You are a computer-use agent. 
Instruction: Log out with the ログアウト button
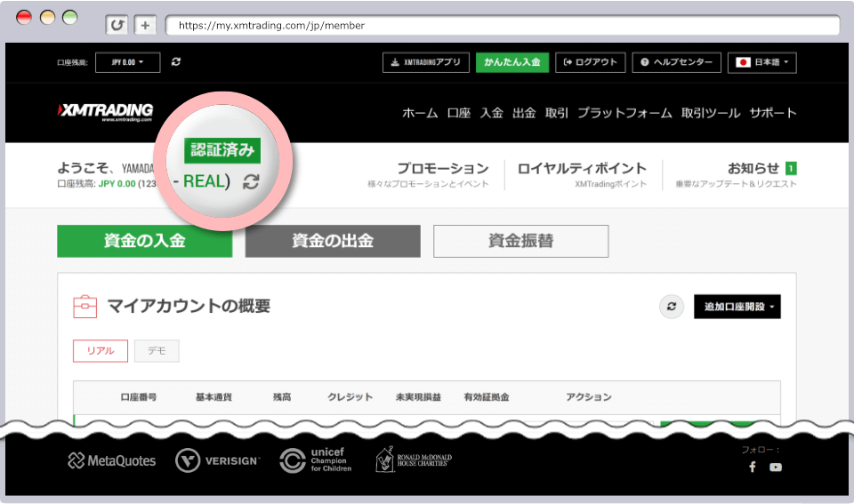point(590,62)
